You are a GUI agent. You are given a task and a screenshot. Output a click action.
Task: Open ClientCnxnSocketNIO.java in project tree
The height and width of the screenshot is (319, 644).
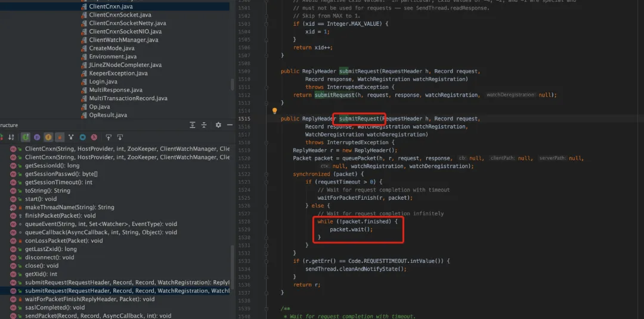pos(125,31)
